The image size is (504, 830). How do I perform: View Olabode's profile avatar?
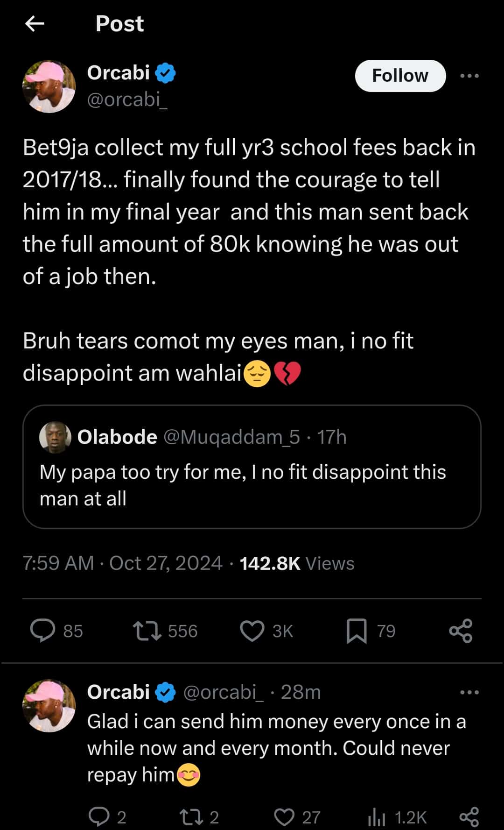click(55, 437)
